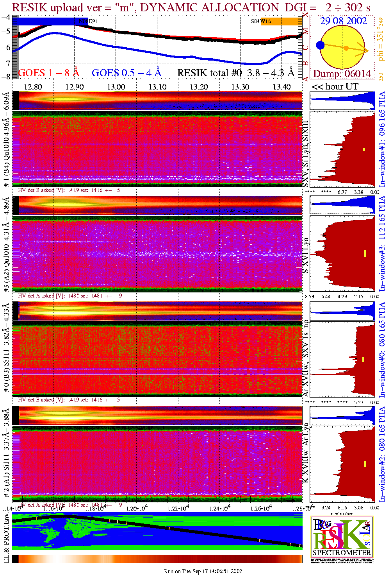Click the Dump: 06014 label
The height and width of the screenshot is (577, 392).
(x=342, y=74)
